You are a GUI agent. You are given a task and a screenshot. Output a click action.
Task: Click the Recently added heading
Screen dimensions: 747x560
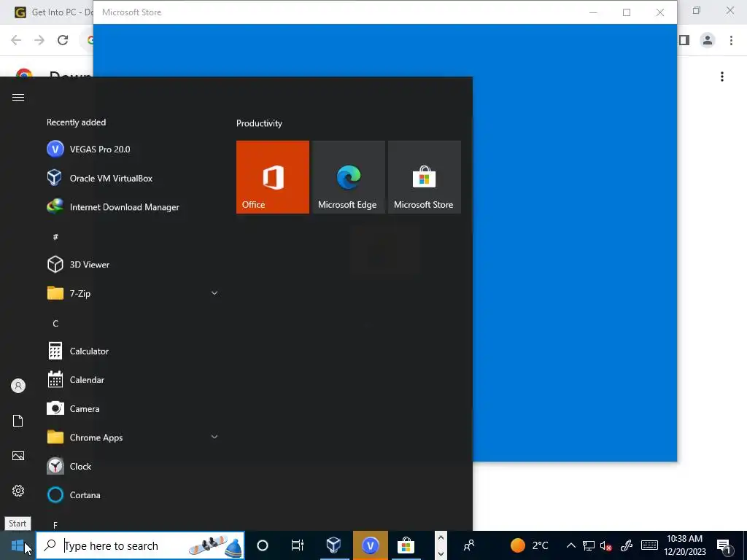[x=76, y=122]
